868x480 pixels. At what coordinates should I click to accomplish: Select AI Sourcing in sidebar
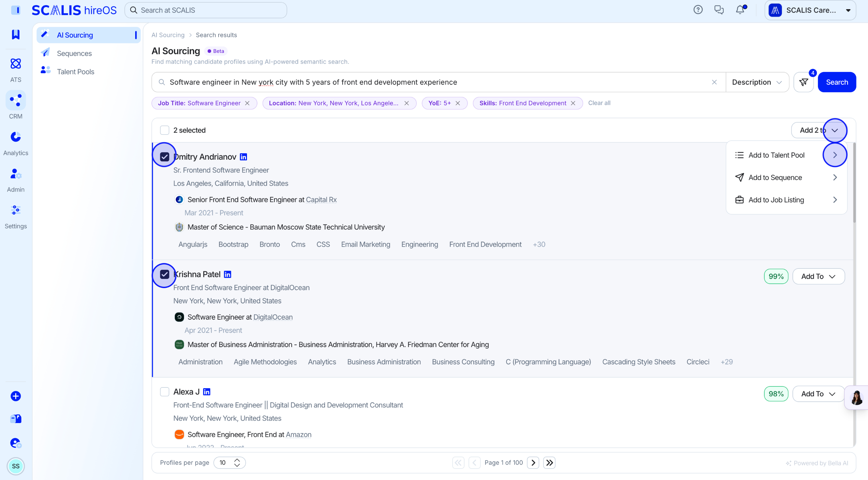click(88, 35)
